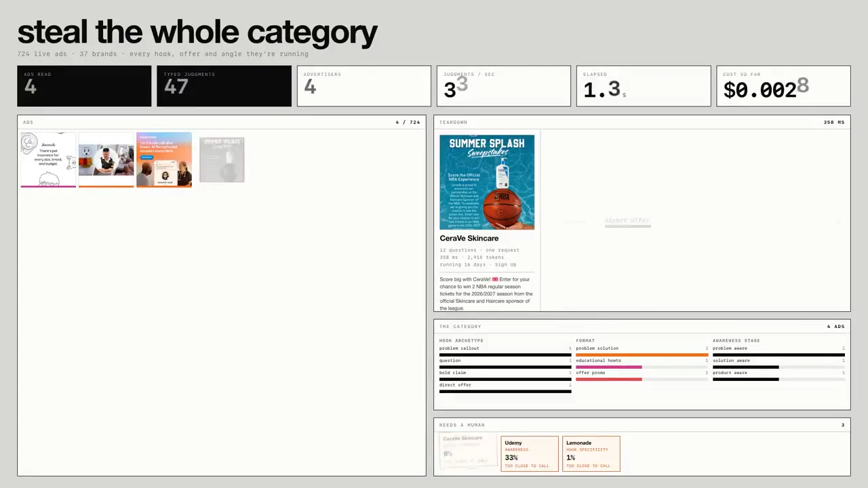Click the 'NEEDS A HUMAN' panel label

462,425
